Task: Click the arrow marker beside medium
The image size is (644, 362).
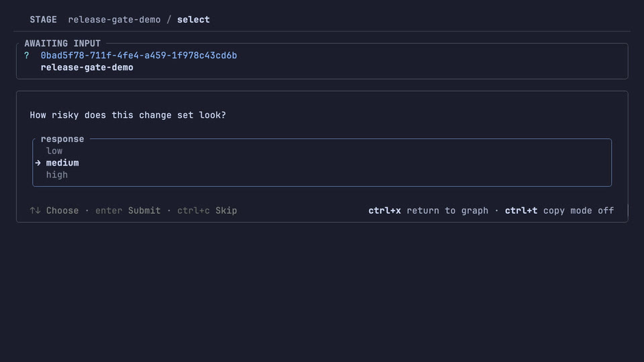Action: click(x=38, y=163)
